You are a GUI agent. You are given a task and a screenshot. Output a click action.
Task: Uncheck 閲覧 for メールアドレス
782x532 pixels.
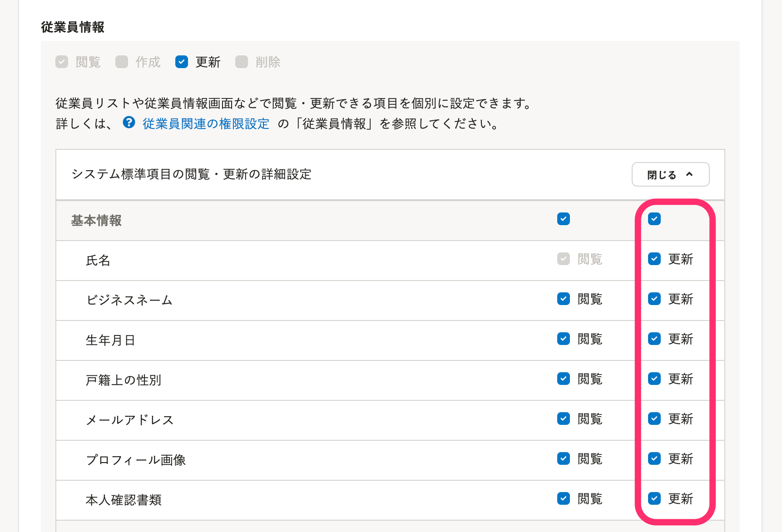click(564, 419)
